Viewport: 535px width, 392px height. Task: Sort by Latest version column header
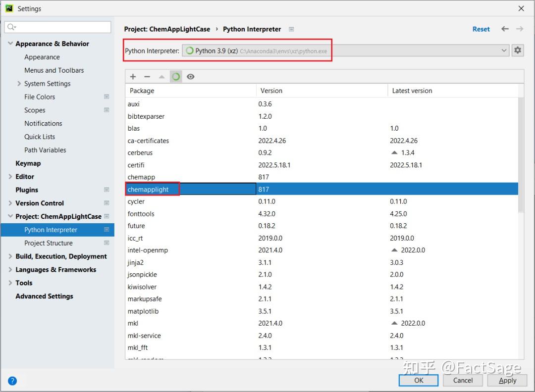[453, 91]
